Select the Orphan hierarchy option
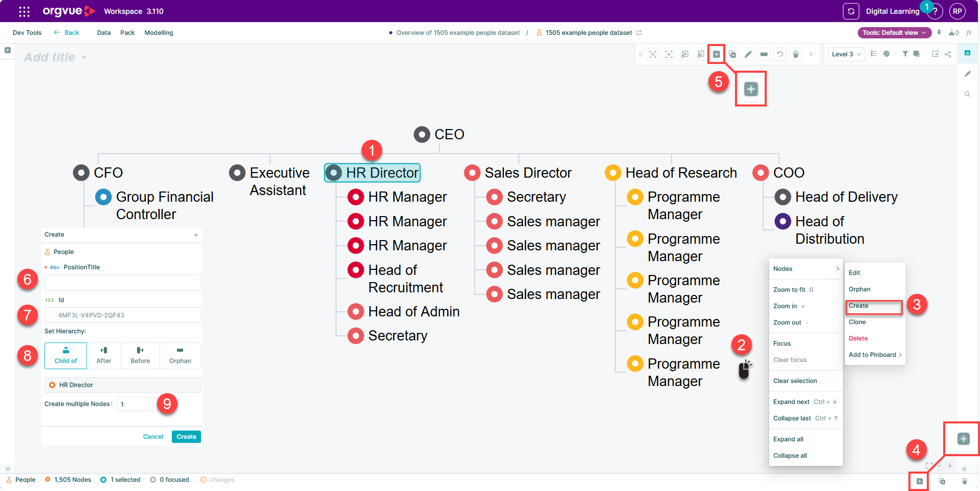This screenshot has height=491, width=980. pos(180,355)
